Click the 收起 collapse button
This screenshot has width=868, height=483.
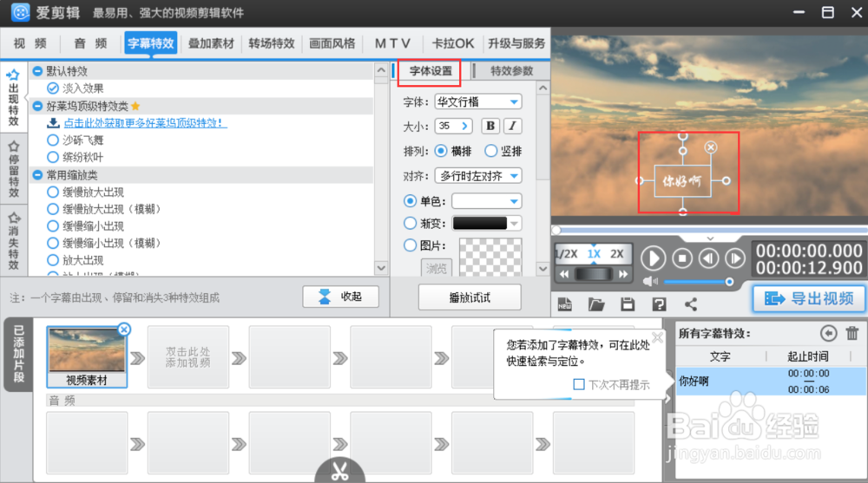pyautogui.click(x=340, y=297)
